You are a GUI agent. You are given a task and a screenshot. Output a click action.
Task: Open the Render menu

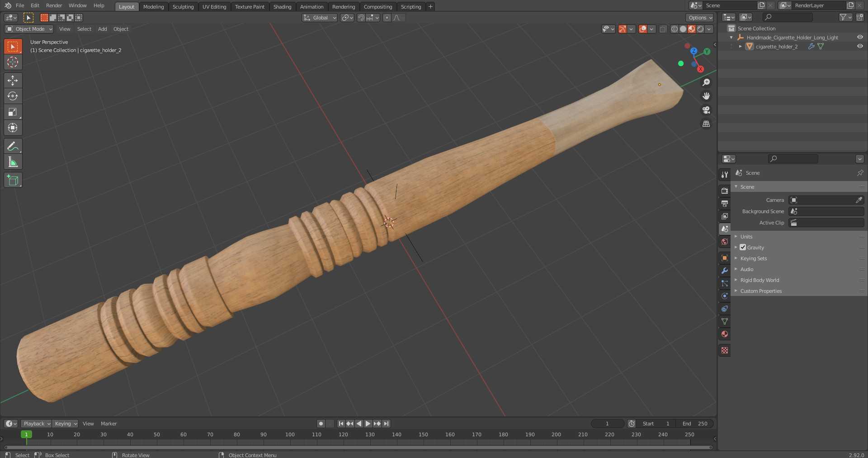54,5
